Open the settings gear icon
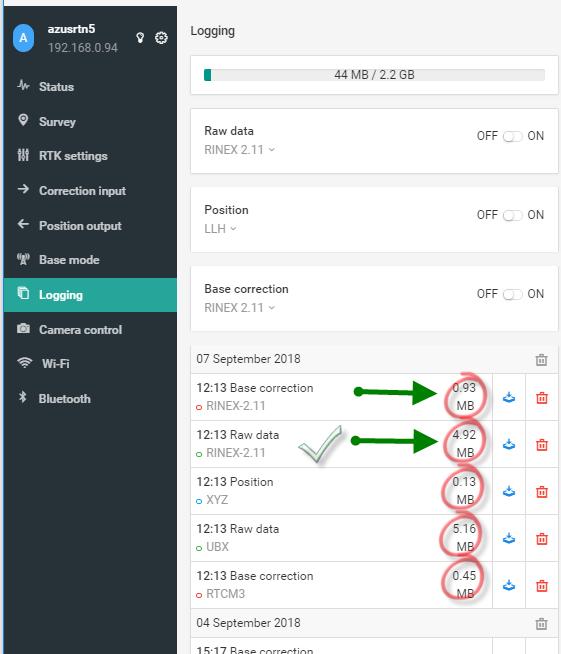The width and height of the screenshot is (561, 654). [x=161, y=38]
